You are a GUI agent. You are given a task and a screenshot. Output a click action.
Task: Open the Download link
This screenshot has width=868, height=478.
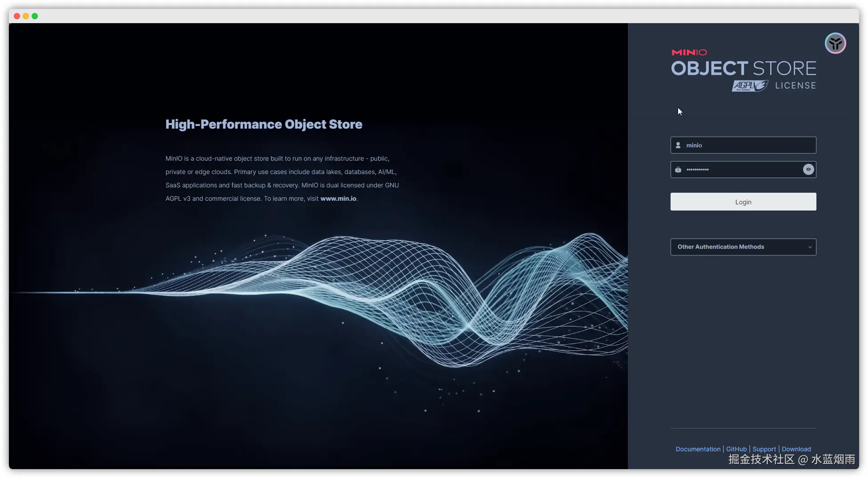click(x=796, y=449)
